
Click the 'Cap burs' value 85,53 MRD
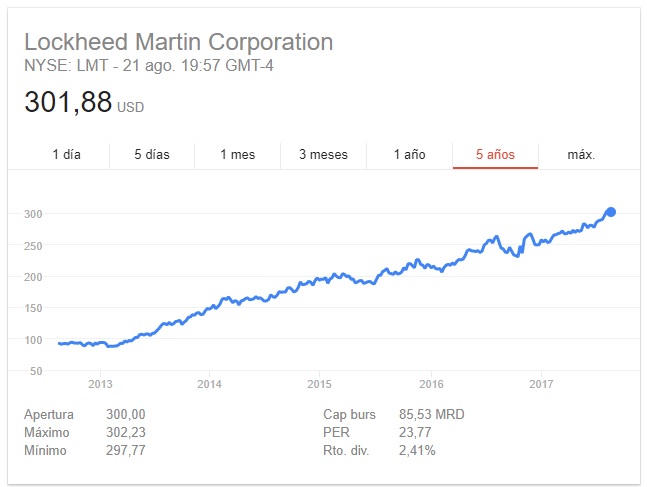[431, 414]
